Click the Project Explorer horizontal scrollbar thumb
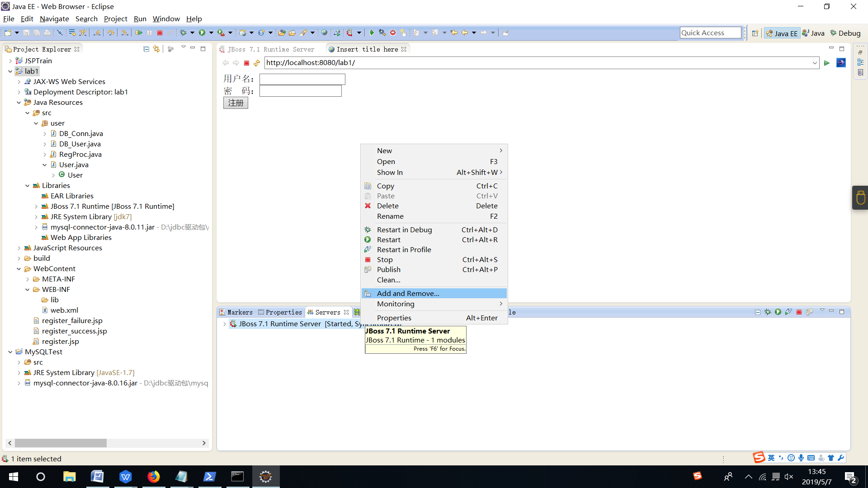This screenshot has height=488, width=868. click(61, 443)
